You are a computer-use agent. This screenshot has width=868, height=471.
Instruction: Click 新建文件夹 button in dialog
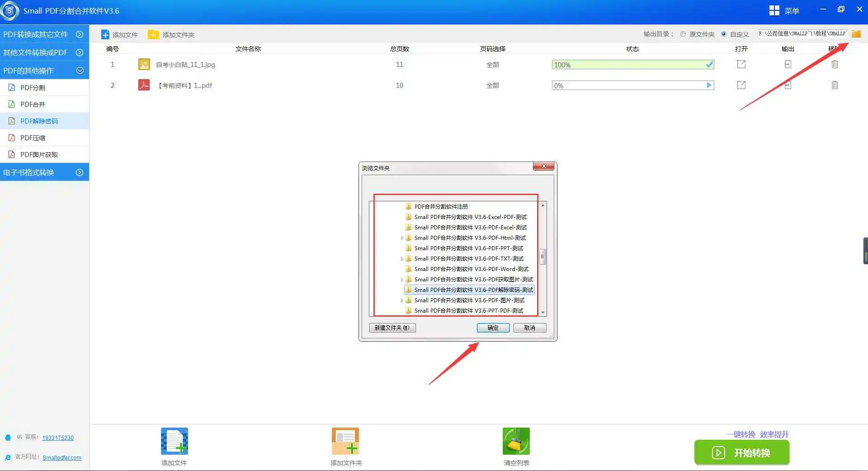[x=392, y=328]
